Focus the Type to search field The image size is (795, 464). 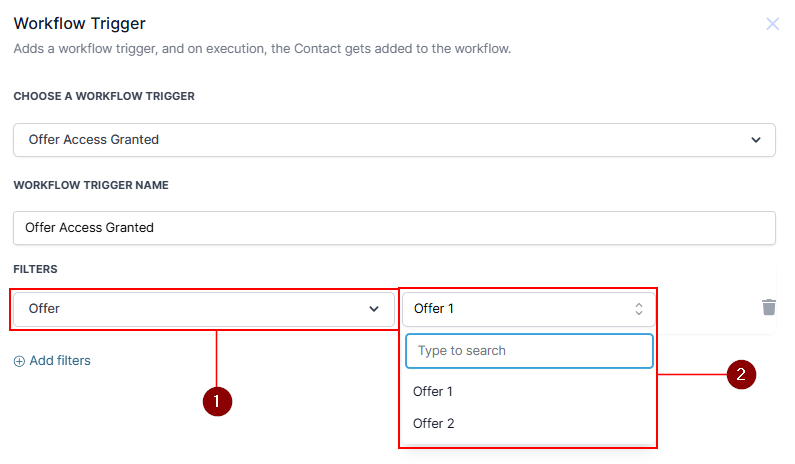pos(529,351)
